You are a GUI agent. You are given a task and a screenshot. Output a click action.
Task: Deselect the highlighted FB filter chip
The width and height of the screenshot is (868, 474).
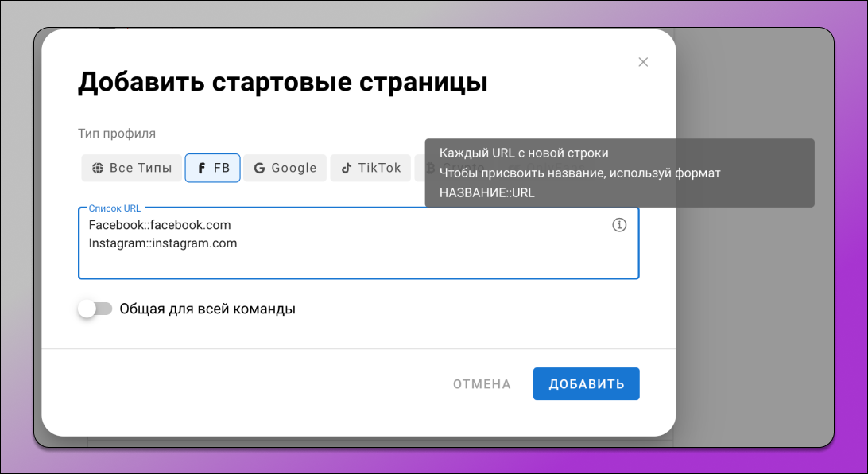point(212,168)
